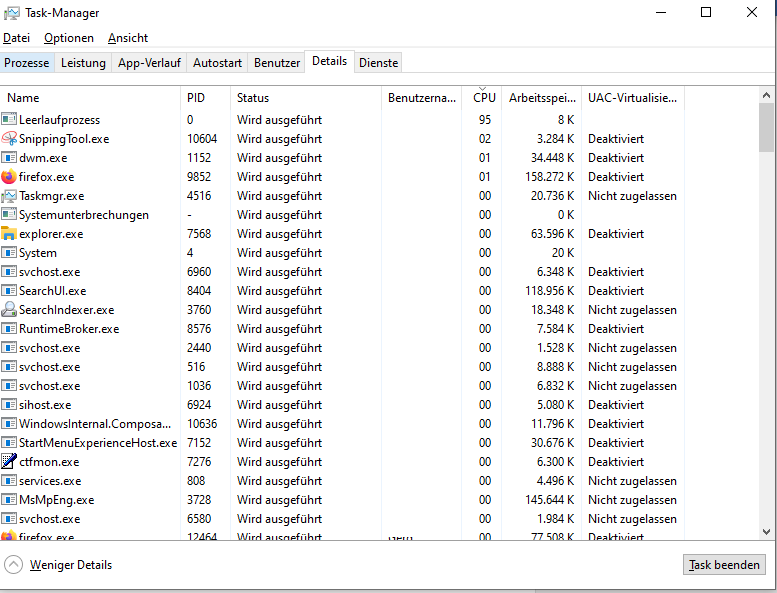Click the Task beenden button
This screenshot has height=593, width=777.
pyautogui.click(x=724, y=565)
